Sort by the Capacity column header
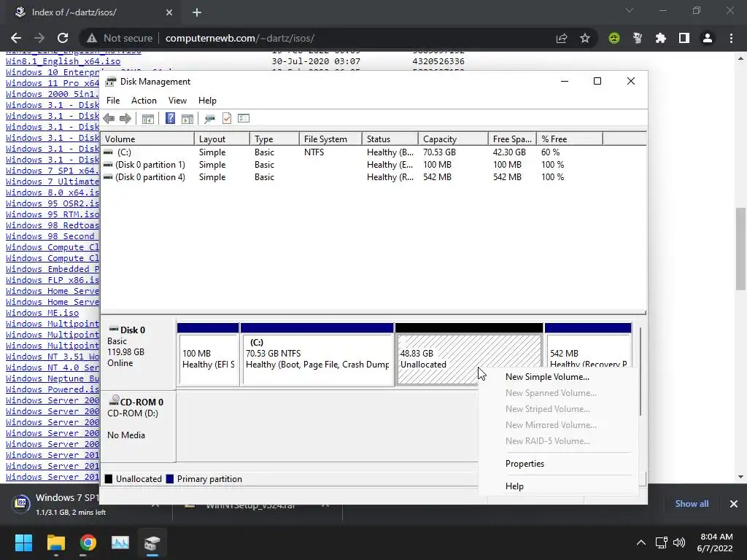Image resolution: width=747 pixels, height=560 pixels. pos(454,139)
